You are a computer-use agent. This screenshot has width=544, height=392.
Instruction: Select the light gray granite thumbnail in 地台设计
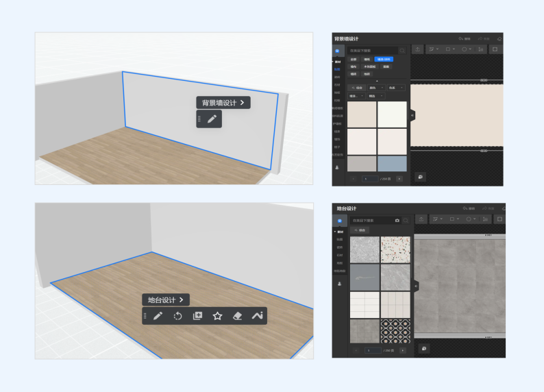tap(364, 249)
